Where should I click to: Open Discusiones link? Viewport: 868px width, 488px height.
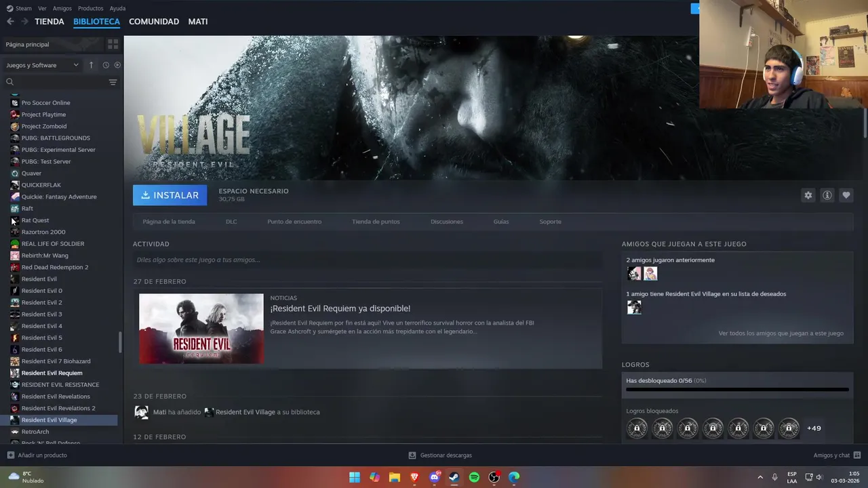[x=447, y=222]
